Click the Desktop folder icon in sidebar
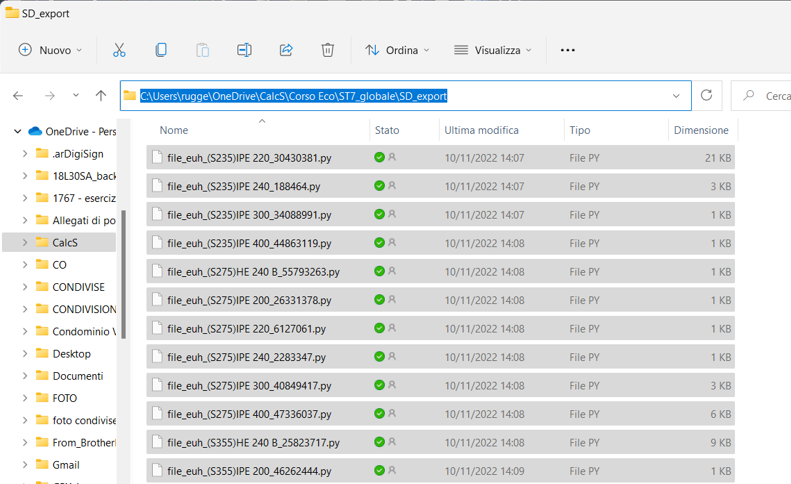The width and height of the screenshot is (791, 484). tap(42, 353)
